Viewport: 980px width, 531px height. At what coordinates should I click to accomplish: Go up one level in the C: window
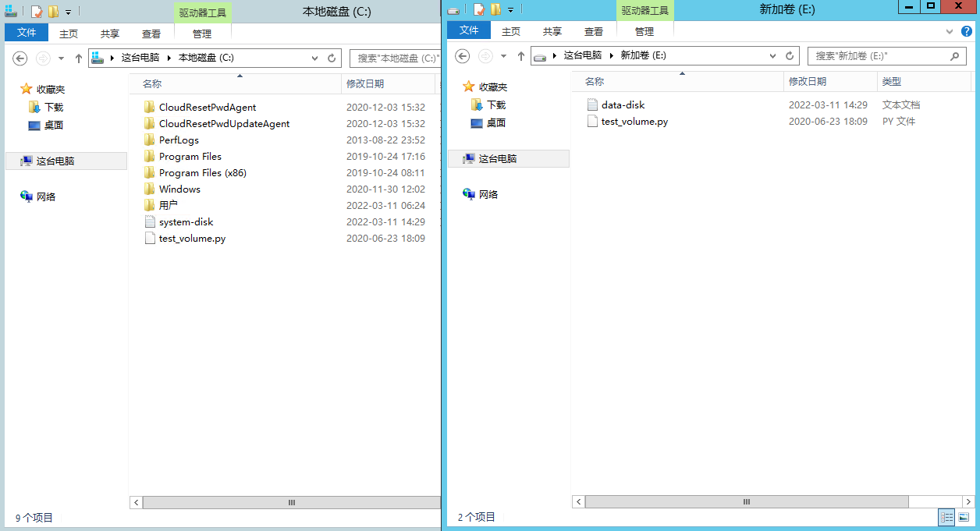click(x=78, y=58)
